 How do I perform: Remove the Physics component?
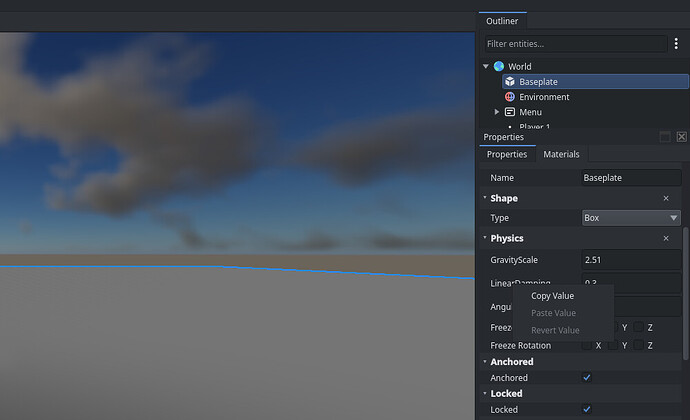pos(666,238)
